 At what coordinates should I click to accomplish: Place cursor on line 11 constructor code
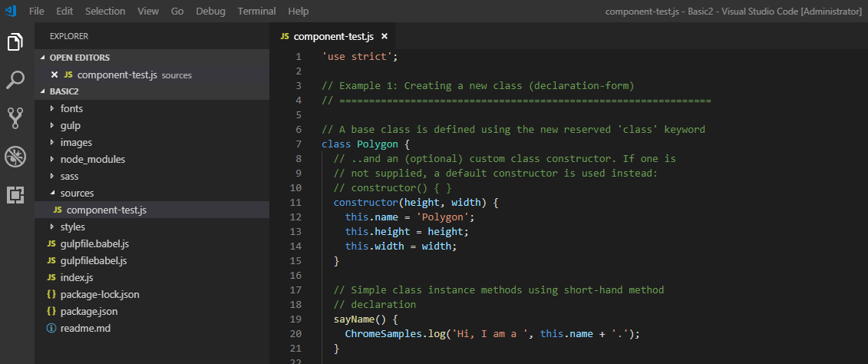pos(416,203)
